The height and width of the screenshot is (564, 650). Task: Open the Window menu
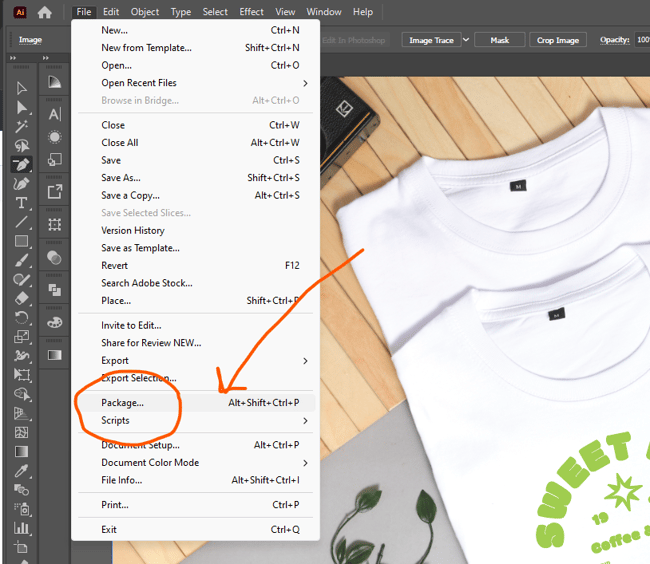(x=324, y=12)
